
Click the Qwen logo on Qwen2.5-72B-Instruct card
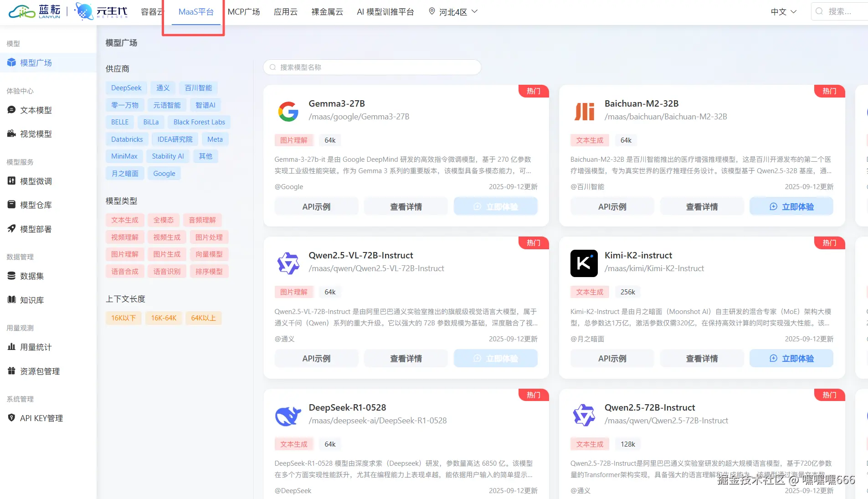584,416
